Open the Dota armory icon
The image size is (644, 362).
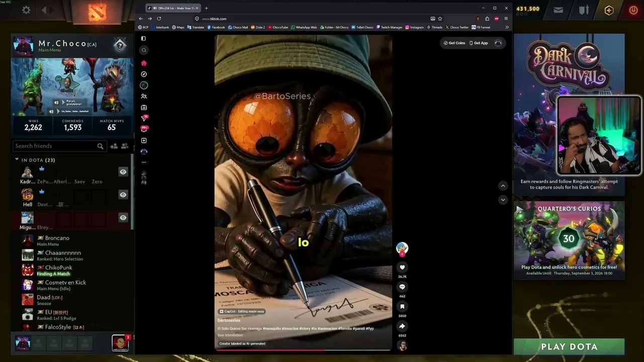coord(584,10)
